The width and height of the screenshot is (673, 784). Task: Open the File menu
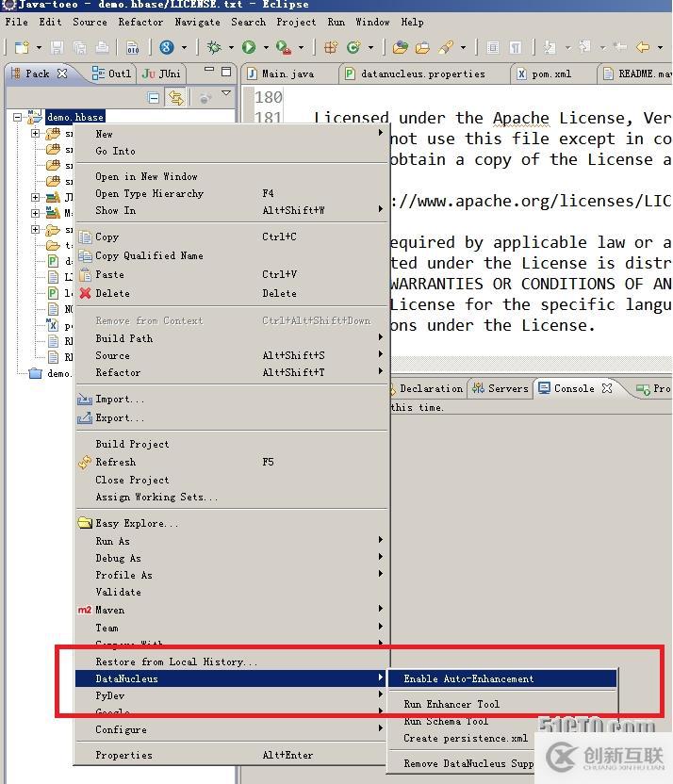point(17,22)
